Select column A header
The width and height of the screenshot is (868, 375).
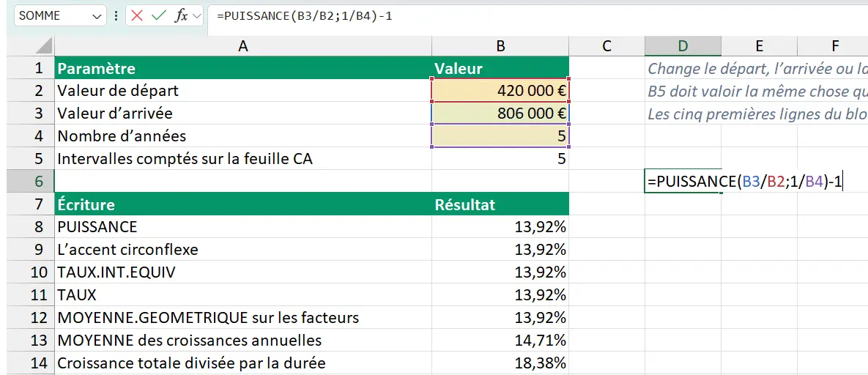point(242,46)
